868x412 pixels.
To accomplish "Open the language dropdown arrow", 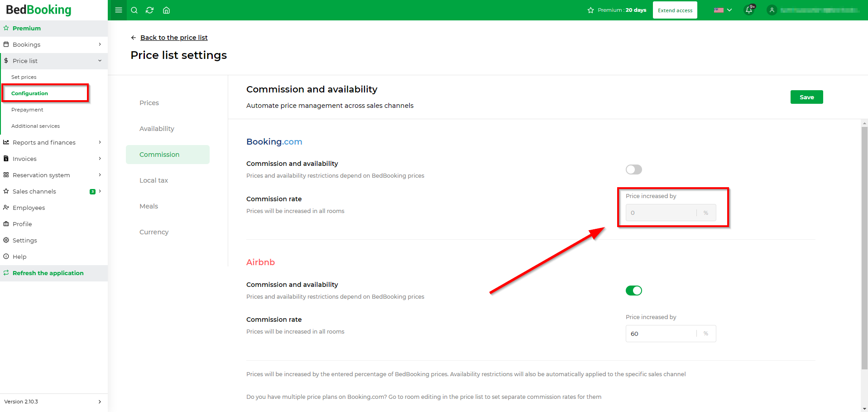I will click(x=729, y=10).
